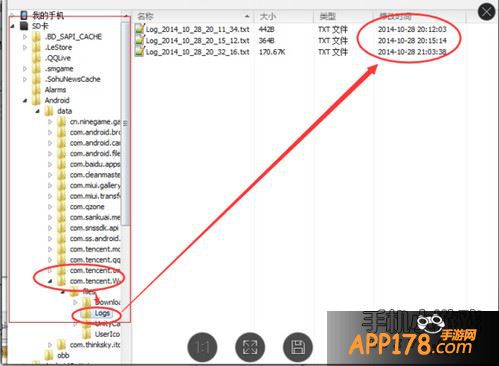The width and height of the screenshot is (499, 366).
Task: Collapse the Android folder arrow
Action: click(25, 100)
